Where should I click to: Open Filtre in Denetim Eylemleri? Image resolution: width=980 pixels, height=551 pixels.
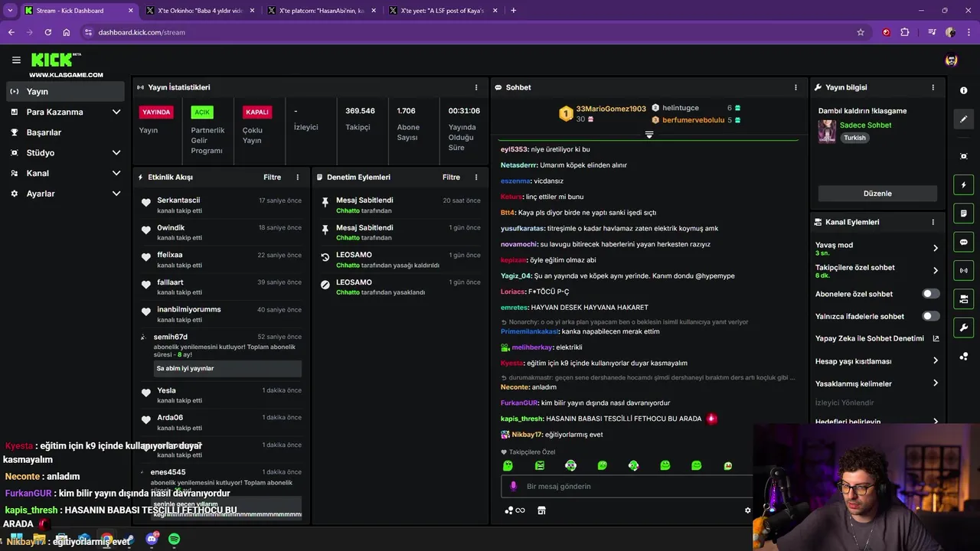point(451,177)
